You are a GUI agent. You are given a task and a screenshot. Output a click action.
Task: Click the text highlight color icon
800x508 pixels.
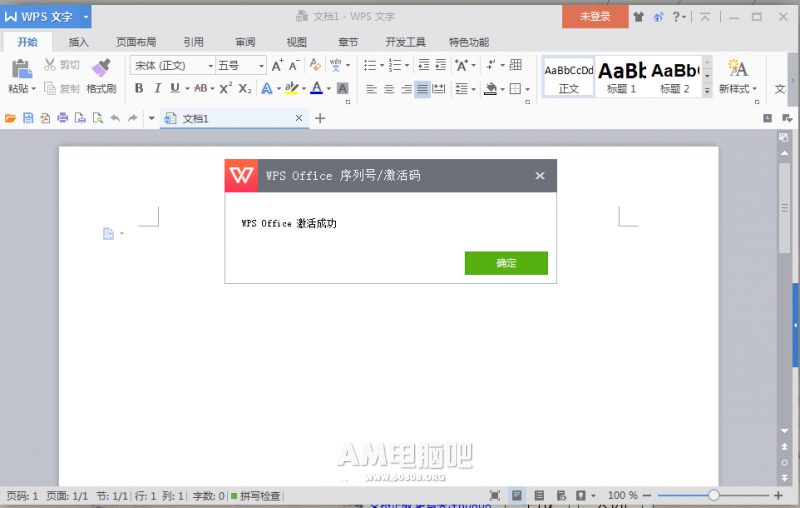click(x=291, y=88)
